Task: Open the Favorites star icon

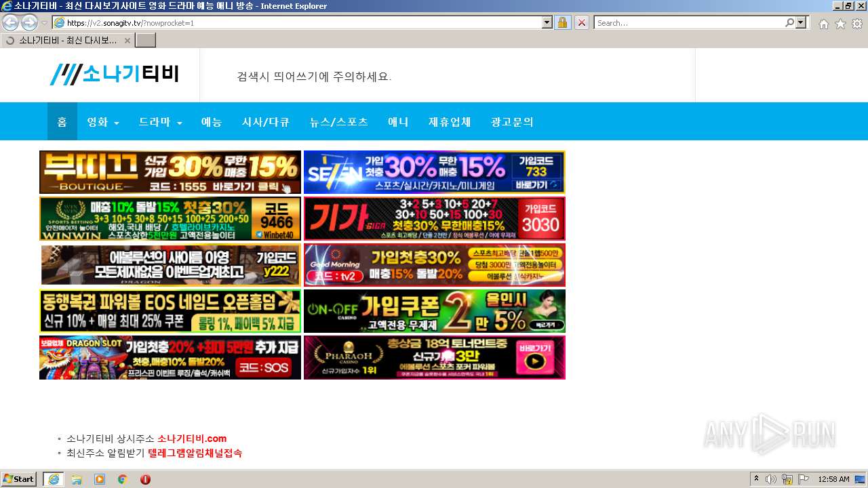Action: [840, 24]
